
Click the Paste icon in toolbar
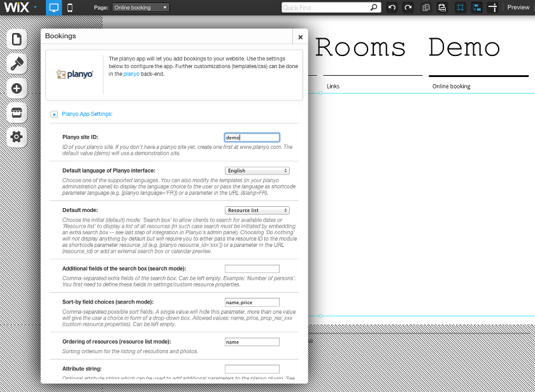442,8
